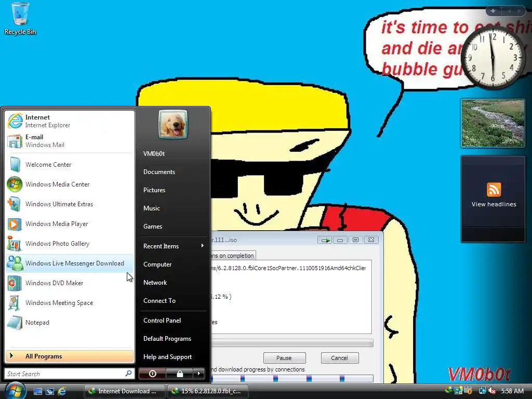Image resolution: width=532 pixels, height=399 pixels.
Task: Click the golden retriever user account picture
Action: coord(172,124)
